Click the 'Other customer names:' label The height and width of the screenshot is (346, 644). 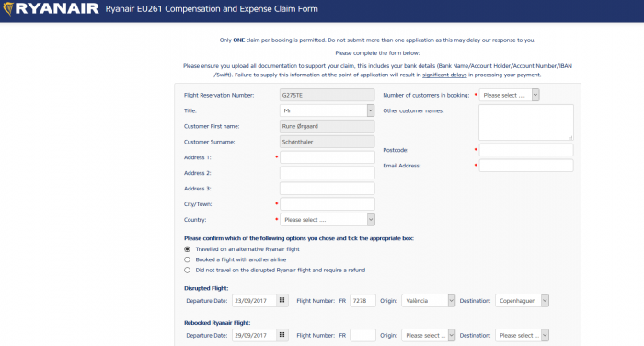(413, 110)
